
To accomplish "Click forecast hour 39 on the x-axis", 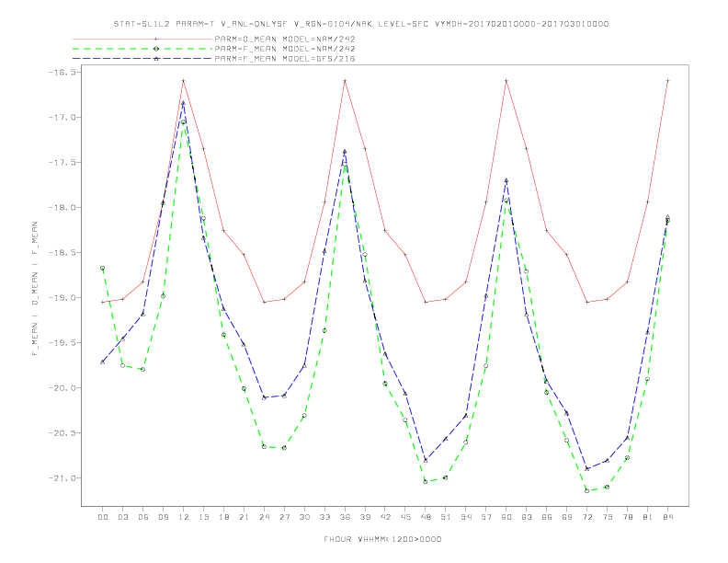I will coord(365,517).
